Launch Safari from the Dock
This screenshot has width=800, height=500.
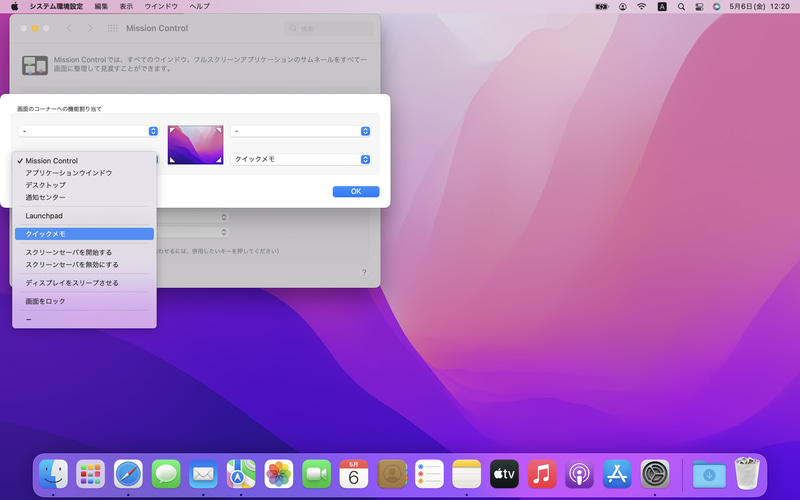[x=128, y=474]
